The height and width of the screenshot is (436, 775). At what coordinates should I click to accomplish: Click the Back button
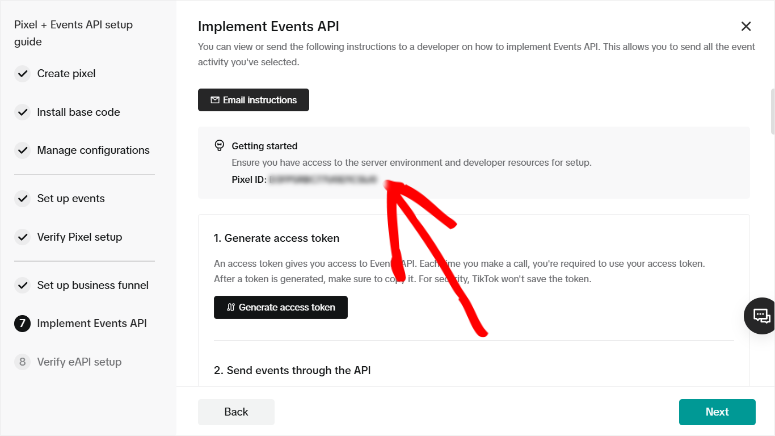[236, 412]
